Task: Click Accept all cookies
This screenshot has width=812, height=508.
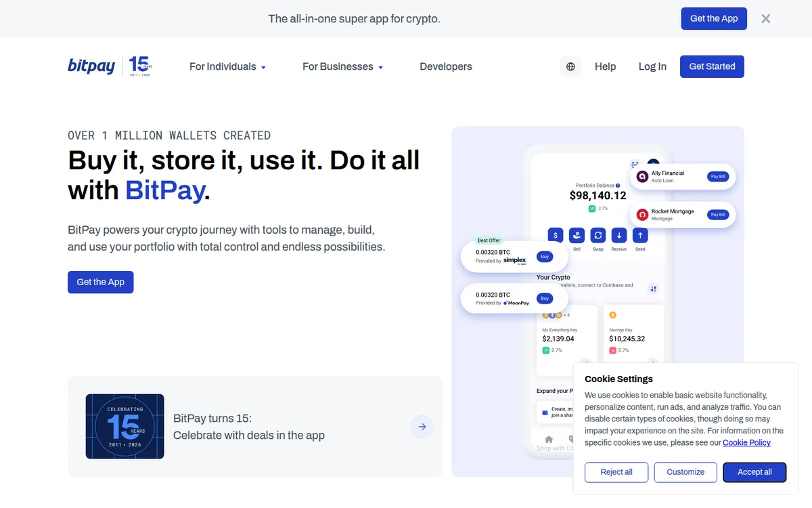Action: (754, 472)
